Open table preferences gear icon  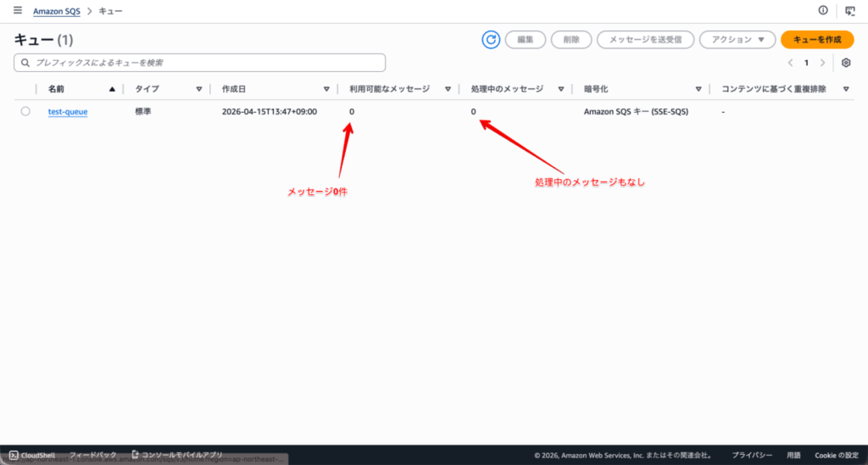tap(846, 63)
